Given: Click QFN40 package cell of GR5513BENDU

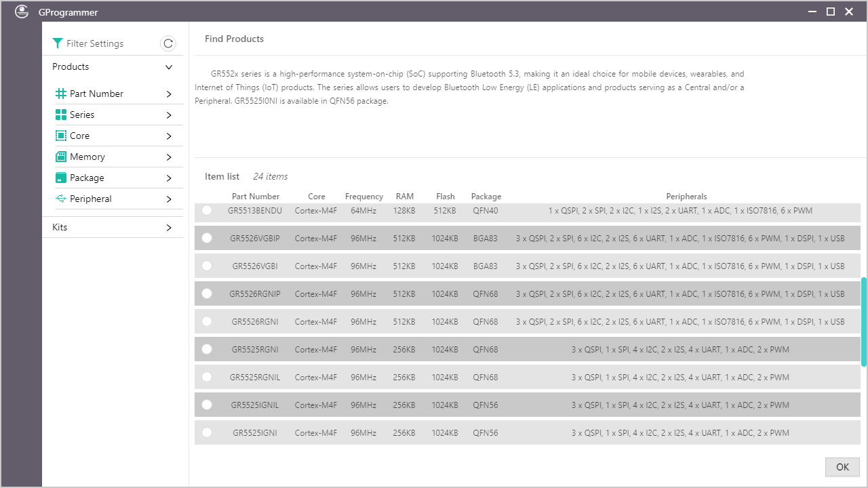Looking at the screenshot, I should [x=486, y=211].
